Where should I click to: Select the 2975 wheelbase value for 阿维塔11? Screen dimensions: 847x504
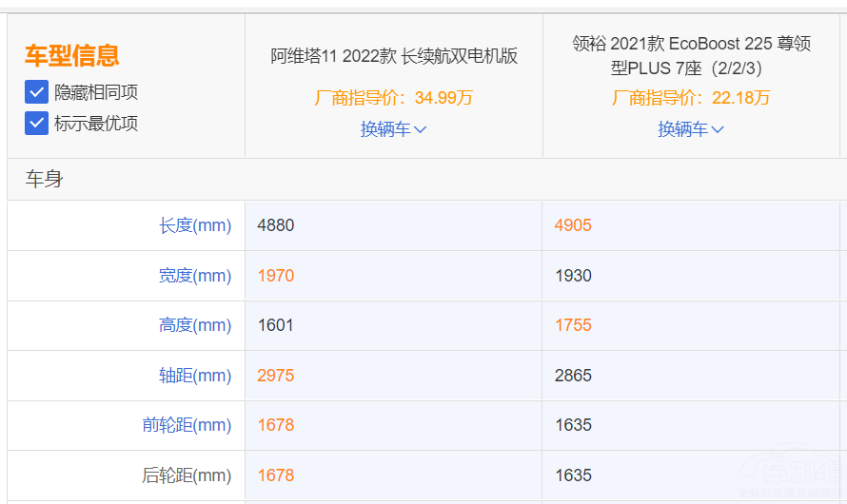276,376
